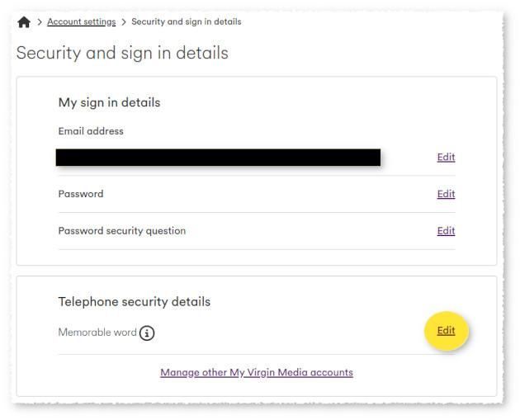Edit the email address

(x=446, y=157)
